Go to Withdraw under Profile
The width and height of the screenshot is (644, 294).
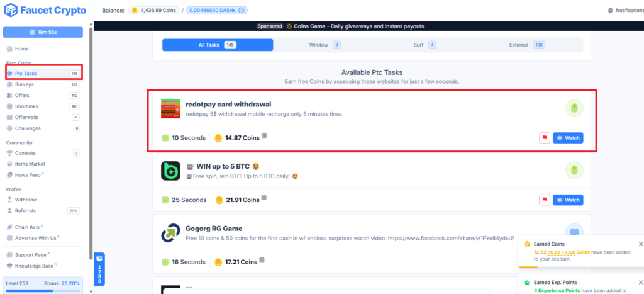pyautogui.click(x=26, y=200)
